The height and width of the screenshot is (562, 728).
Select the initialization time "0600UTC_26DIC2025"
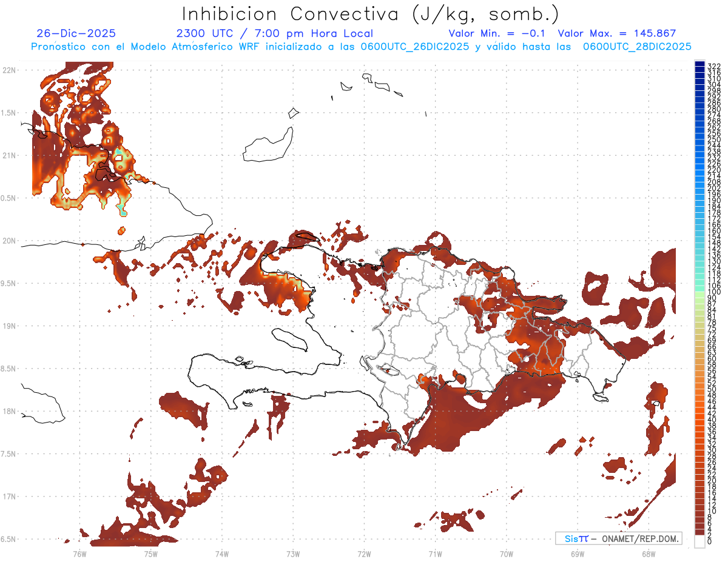(x=412, y=47)
